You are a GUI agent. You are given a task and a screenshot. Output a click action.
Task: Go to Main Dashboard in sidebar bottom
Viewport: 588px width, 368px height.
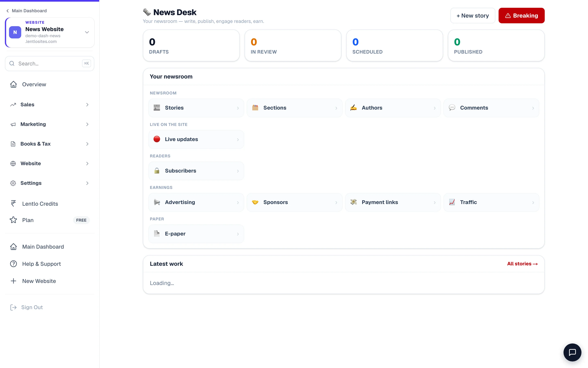(50, 247)
